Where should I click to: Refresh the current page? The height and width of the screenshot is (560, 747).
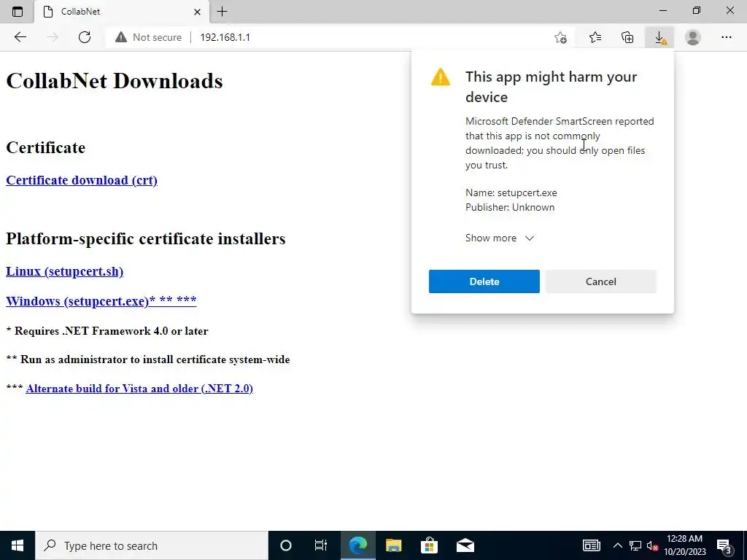click(x=85, y=37)
